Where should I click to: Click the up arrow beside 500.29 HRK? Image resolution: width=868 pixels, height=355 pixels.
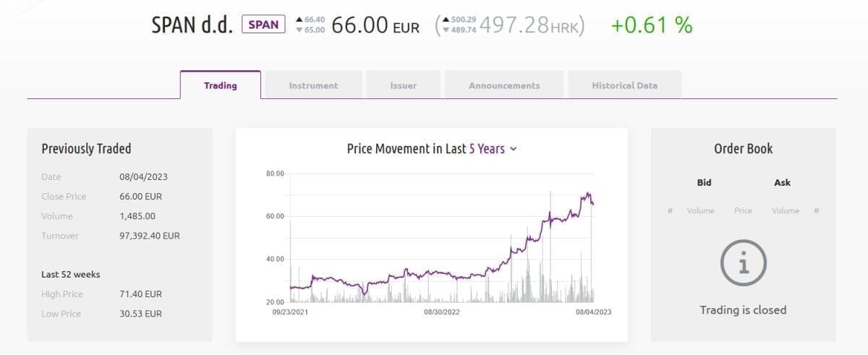(446, 20)
